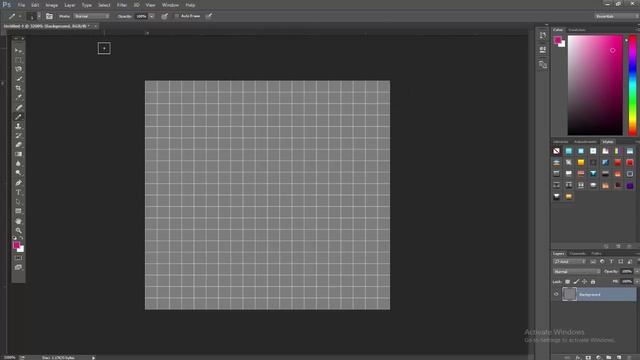
Task: Toggle tablet pressure for opacity icon
Action: coord(164,16)
